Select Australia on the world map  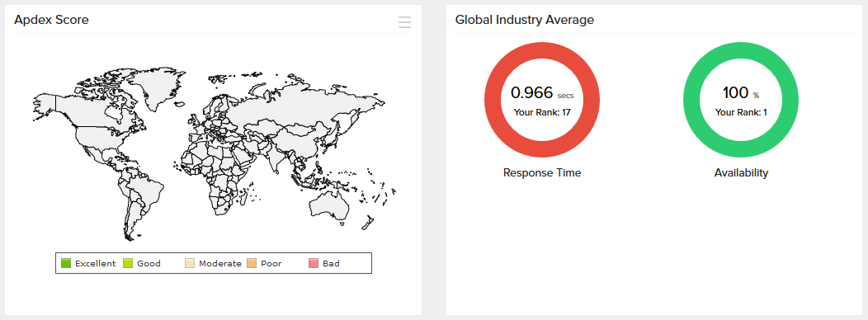[329, 205]
